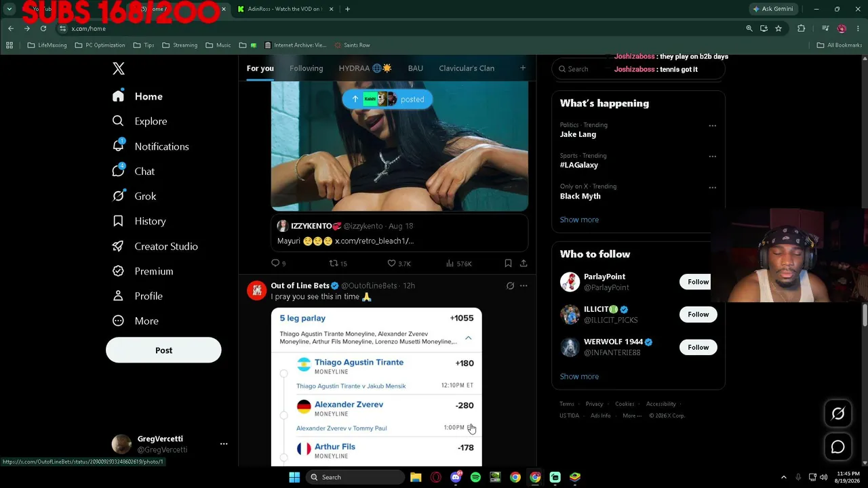868x488 pixels.
Task: Click the Post button
Action: coord(163,350)
